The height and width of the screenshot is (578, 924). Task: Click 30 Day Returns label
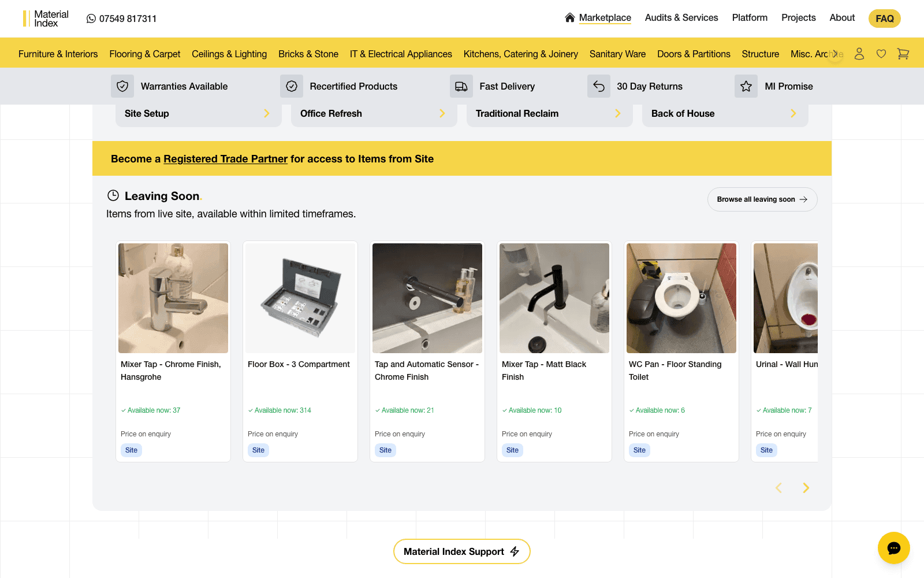click(x=650, y=86)
